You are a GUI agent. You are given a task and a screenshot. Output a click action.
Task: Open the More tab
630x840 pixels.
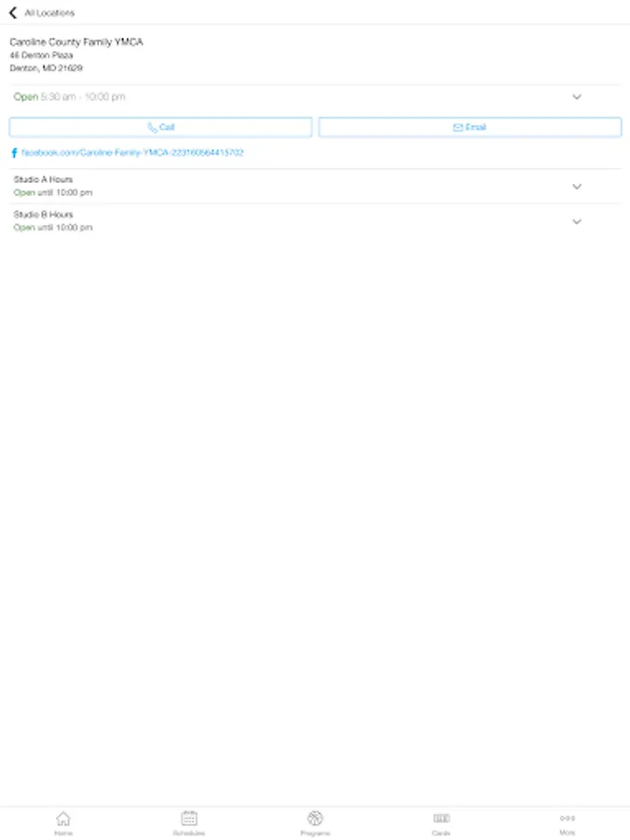(567, 823)
